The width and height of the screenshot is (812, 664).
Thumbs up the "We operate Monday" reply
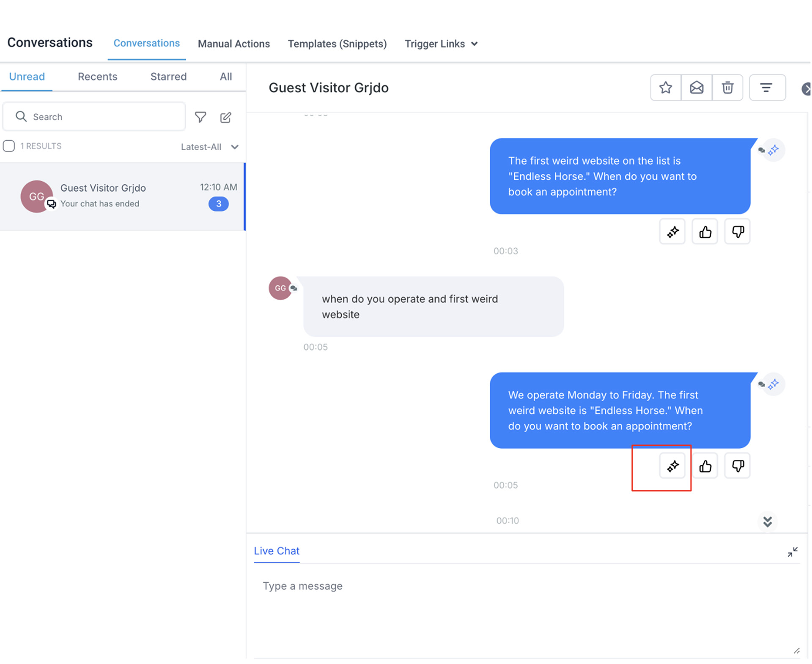(x=705, y=466)
